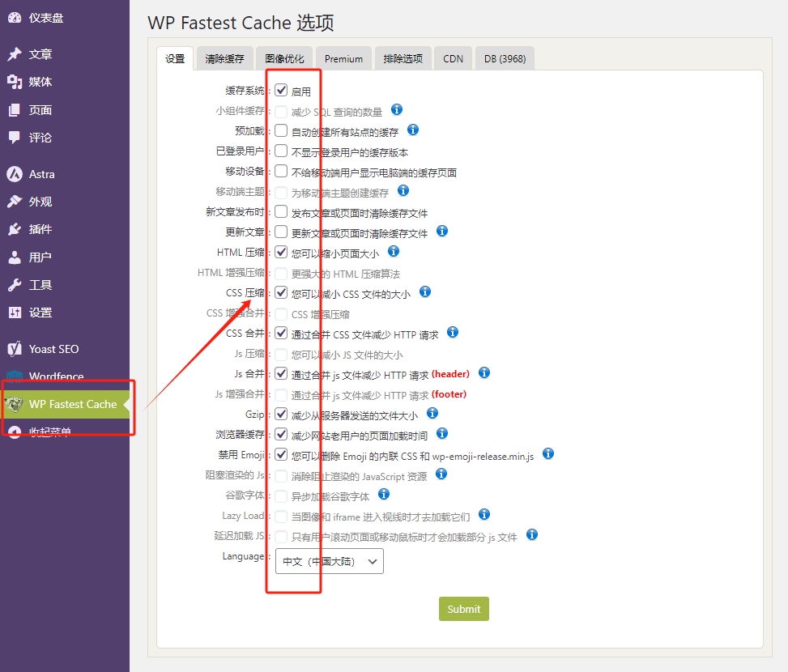The image size is (788, 672).
Task: Click the settings slider icon beside 设置
Action: click(x=15, y=313)
